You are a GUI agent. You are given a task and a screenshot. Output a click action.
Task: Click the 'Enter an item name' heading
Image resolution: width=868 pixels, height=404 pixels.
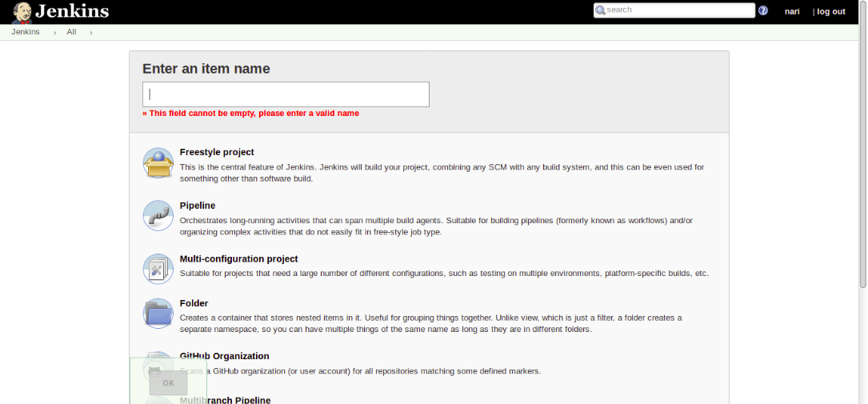(206, 69)
